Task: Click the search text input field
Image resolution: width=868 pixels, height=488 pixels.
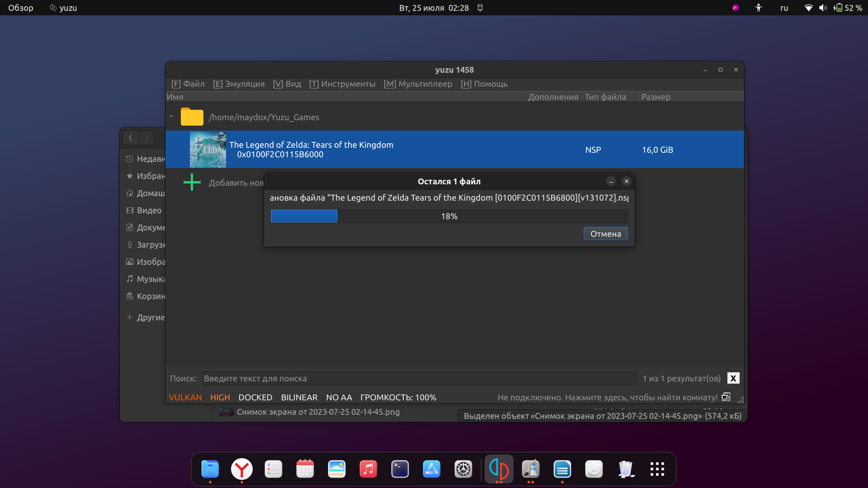Action: [x=419, y=378]
